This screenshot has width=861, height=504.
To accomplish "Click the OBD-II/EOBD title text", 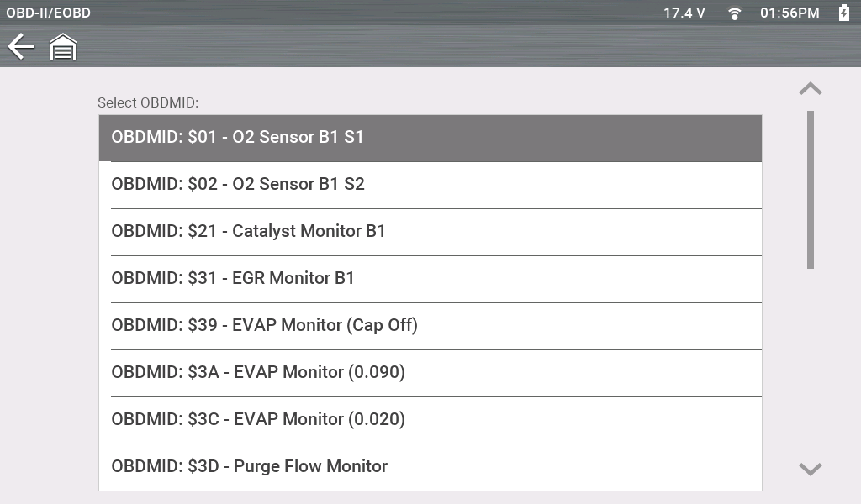I will coord(49,13).
